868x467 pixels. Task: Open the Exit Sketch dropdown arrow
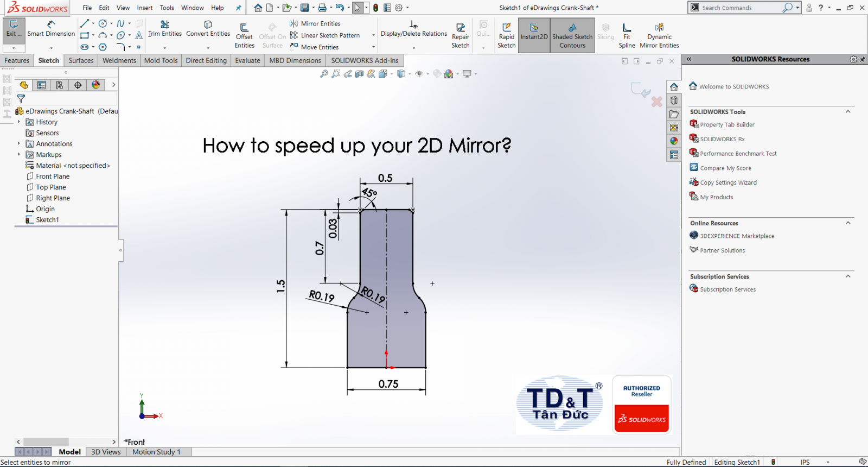[x=14, y=48]
